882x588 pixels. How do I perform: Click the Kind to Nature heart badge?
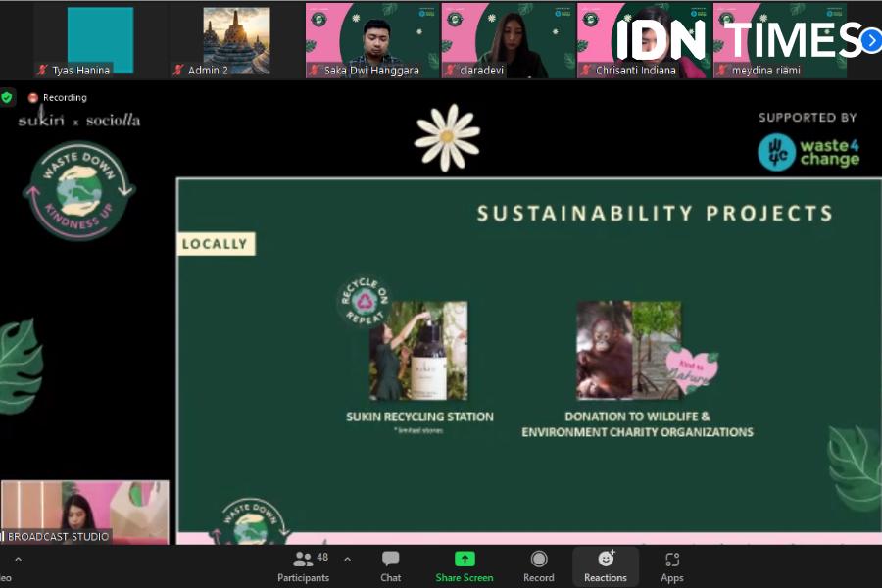pos(691,370)
